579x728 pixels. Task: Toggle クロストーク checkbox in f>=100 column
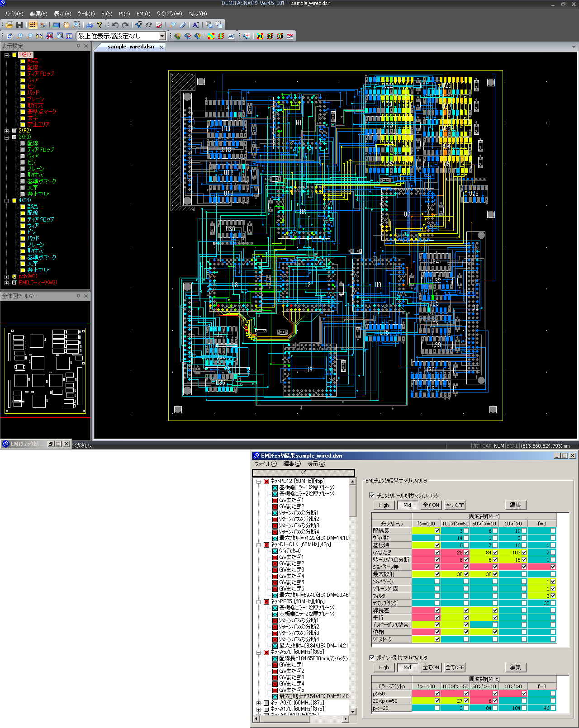click(x=437, y=639)
